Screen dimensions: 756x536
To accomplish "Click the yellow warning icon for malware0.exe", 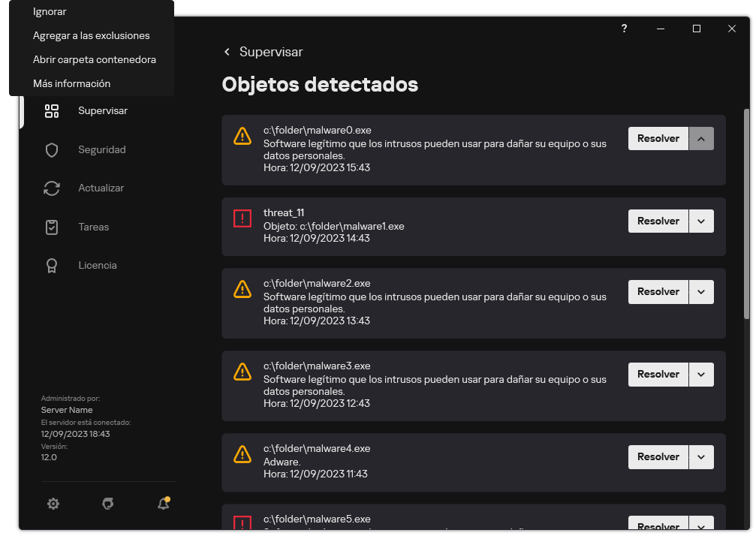I will point(242,136).
